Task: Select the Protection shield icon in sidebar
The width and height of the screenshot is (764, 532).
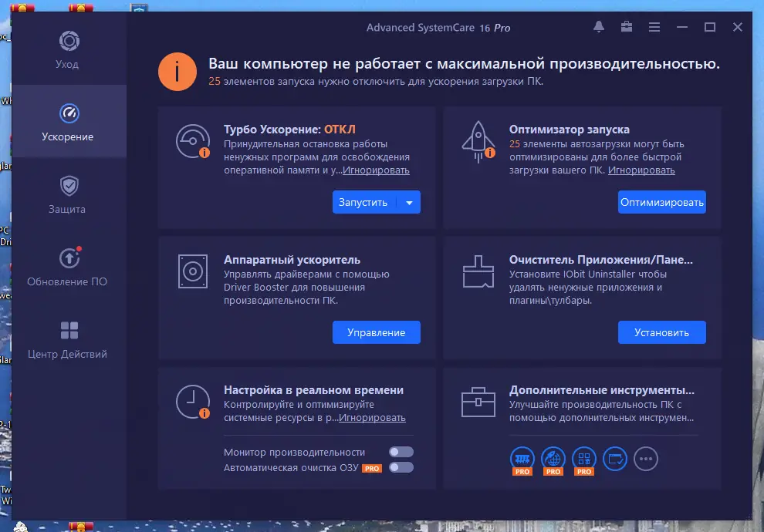Action: point(68,185)
